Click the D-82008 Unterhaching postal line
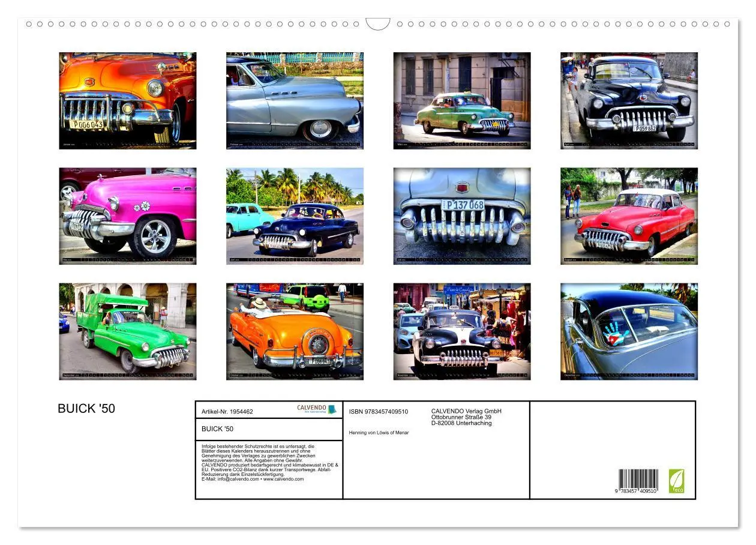 (x=461, y=423)
